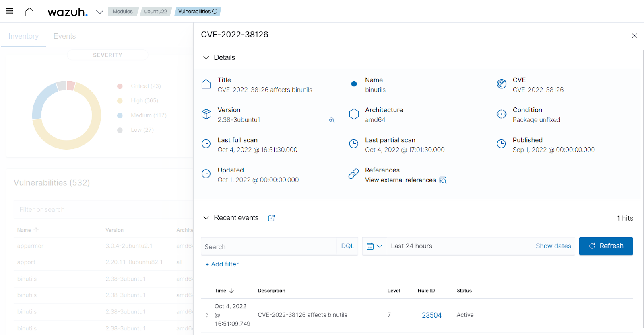Expand the Oct 4 event row
644x336 pixels.
[x=207, y=315]
